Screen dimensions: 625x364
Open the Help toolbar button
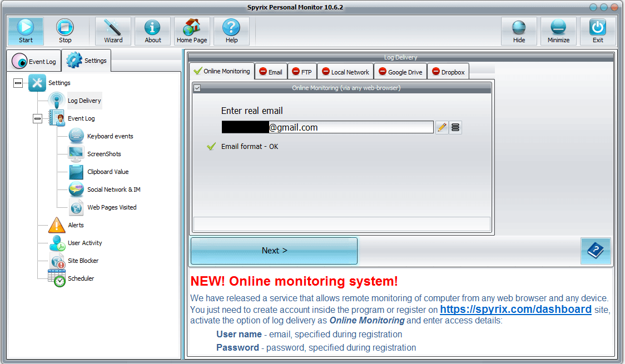coord(231,31)
